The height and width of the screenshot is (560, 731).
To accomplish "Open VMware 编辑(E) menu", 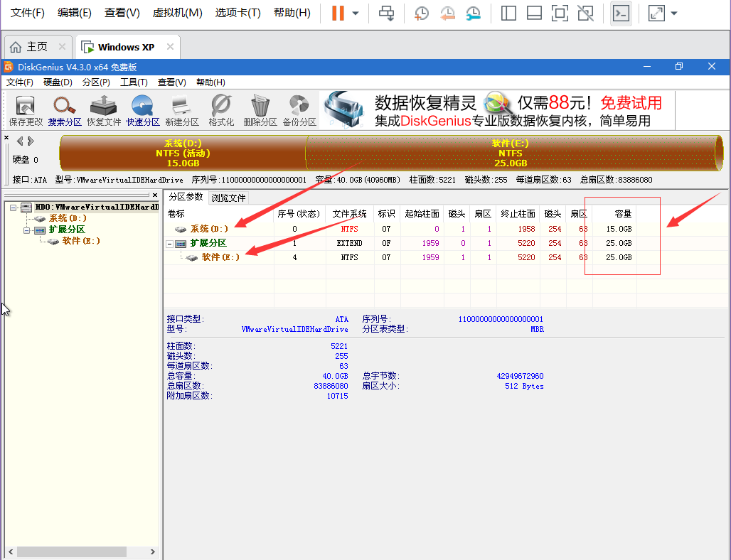I will pyautogui.click(x=75, y=13).
